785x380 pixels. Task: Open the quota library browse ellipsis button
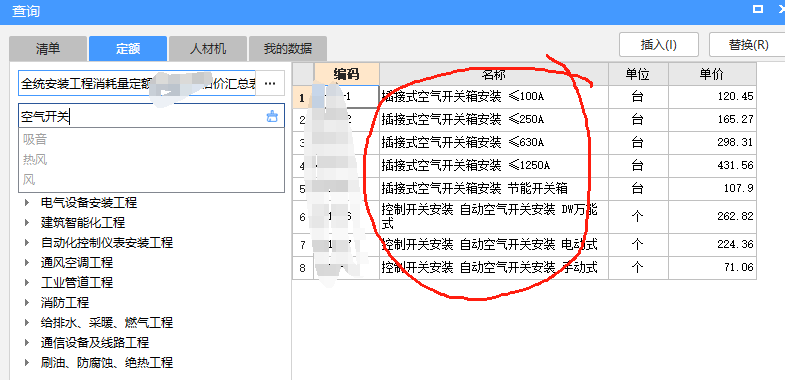click(270, 84)
